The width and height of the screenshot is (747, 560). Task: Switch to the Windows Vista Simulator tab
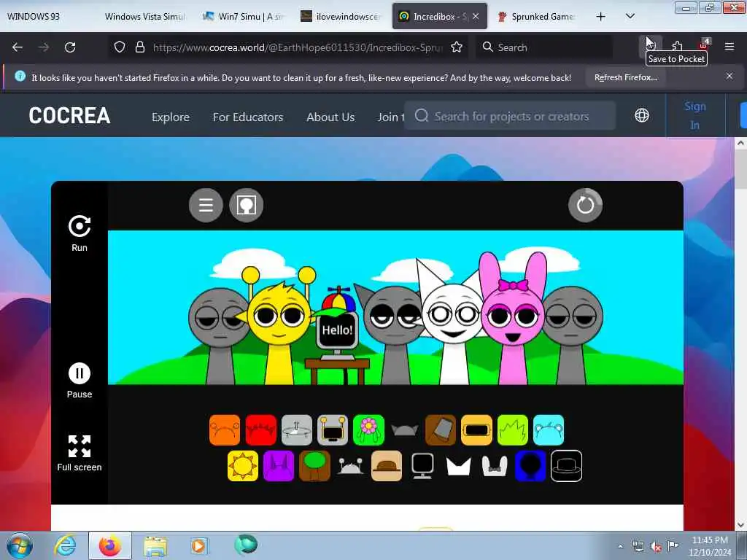point(145,16)
